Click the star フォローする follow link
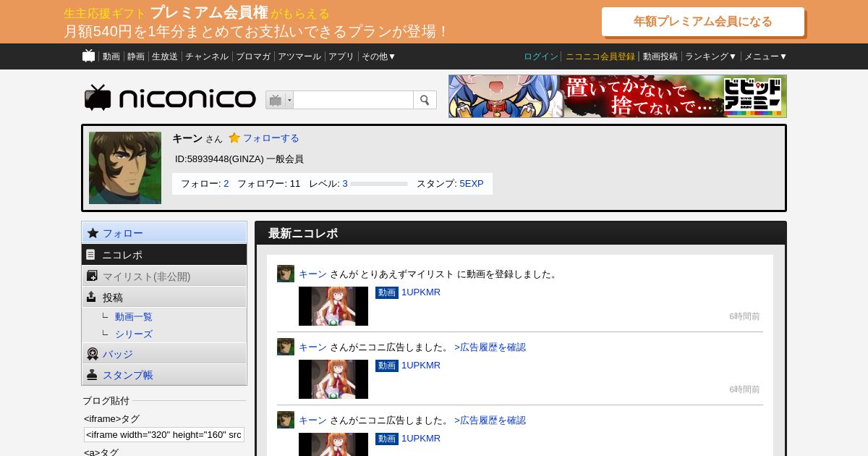The width and height of the screenshot is (868, 456). click(264, 138)
